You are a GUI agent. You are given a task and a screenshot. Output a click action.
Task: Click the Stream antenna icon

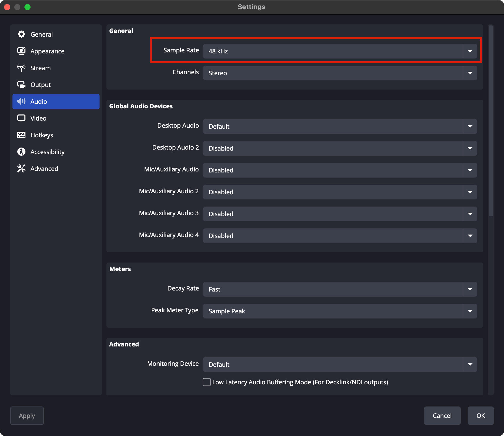(21, 68)
